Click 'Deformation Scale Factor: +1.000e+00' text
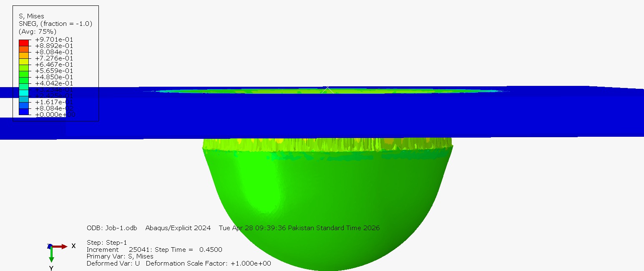Image resolution: width=644 pixels, height=271 pixels. (x=209, y=263)
